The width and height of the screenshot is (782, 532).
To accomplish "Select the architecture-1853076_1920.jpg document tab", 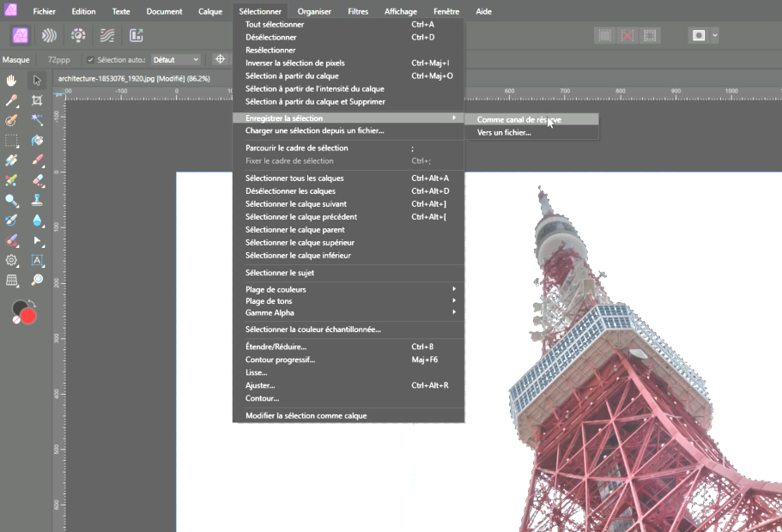I will [133, 78].
